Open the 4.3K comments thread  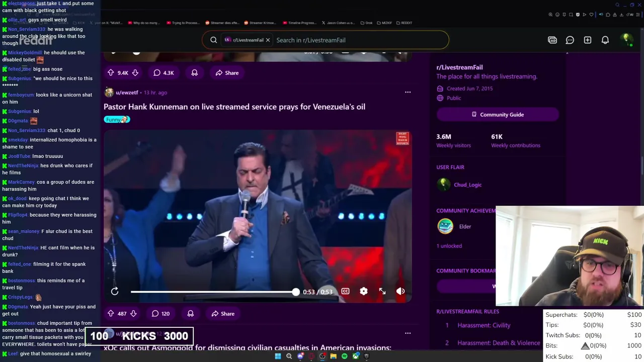[164, 73]
